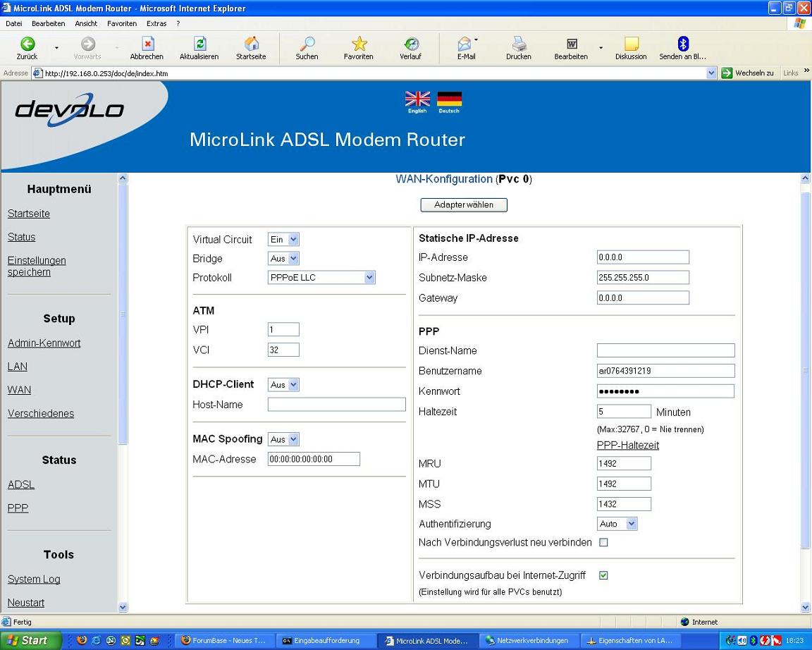Screen dimensions: 812x650
Task: Click the E-Mail toolbar icon
Action: point(465,44)
